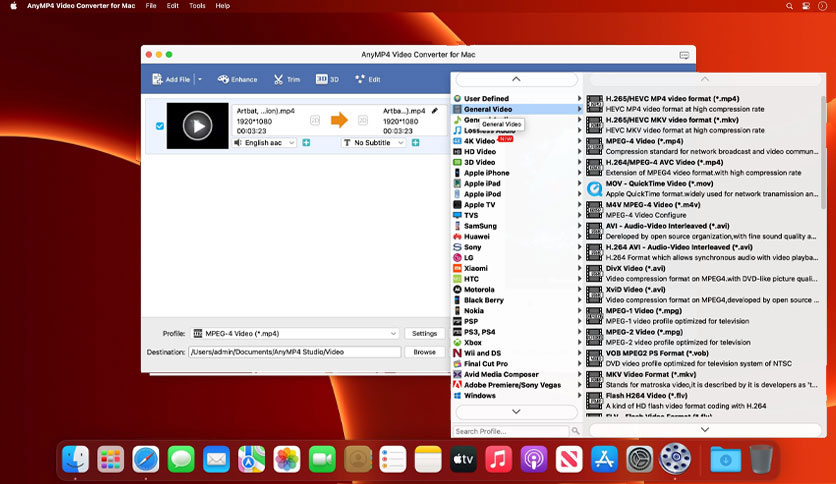This screenshot has width=836, height=484.
Task: Click the format list vertical scrollbar
Action: click(x=823, y=152)
